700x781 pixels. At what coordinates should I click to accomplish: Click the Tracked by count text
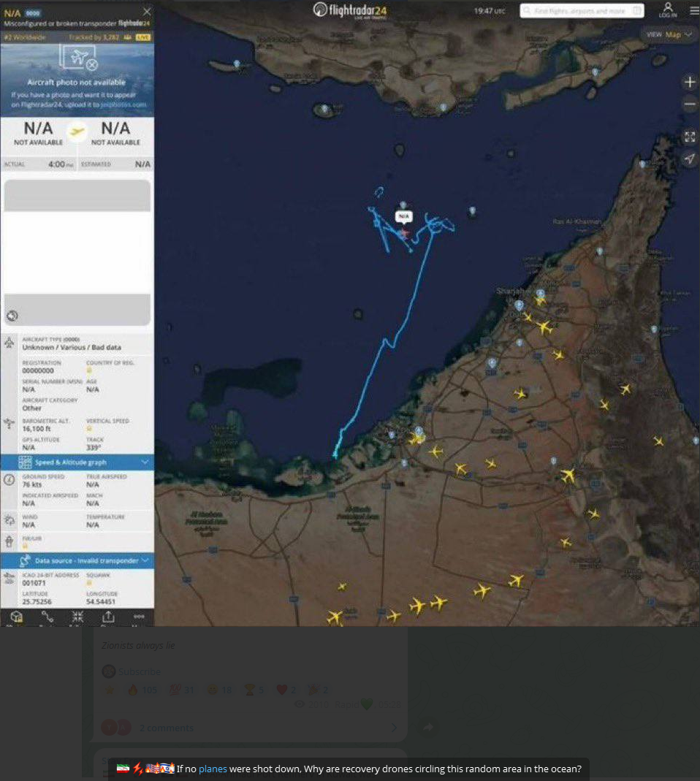(x=94, y=37)
